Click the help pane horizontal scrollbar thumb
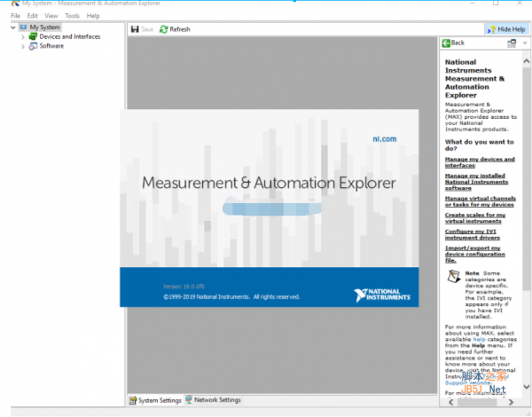Image resolution: width=532 pixels, height=417 pixels. pos(477,402)
